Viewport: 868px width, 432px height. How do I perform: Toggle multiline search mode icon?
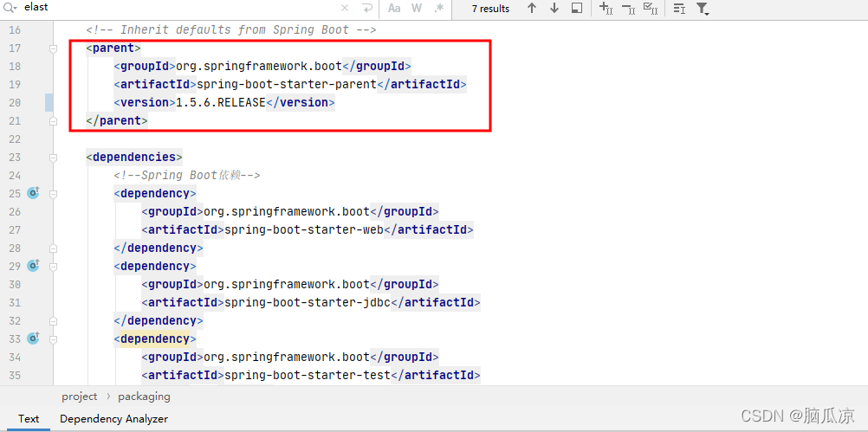pyautogui.click(x=679, y=9)
